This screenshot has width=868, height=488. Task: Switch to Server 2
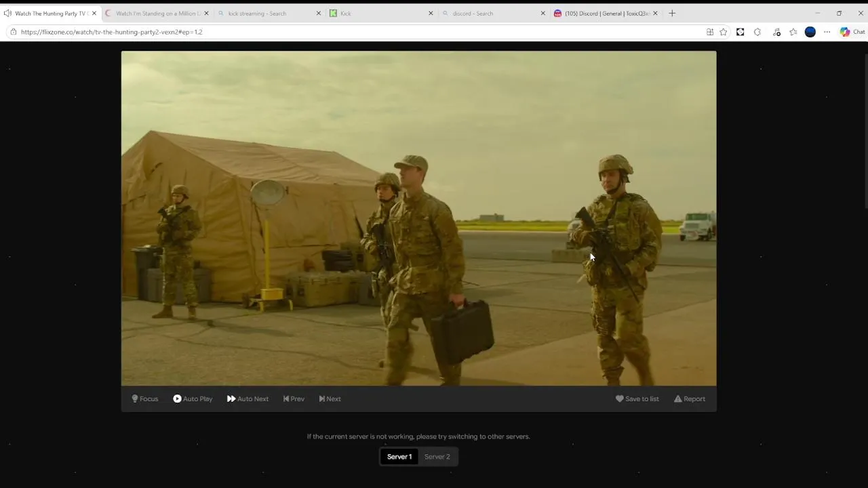[437, 457]
